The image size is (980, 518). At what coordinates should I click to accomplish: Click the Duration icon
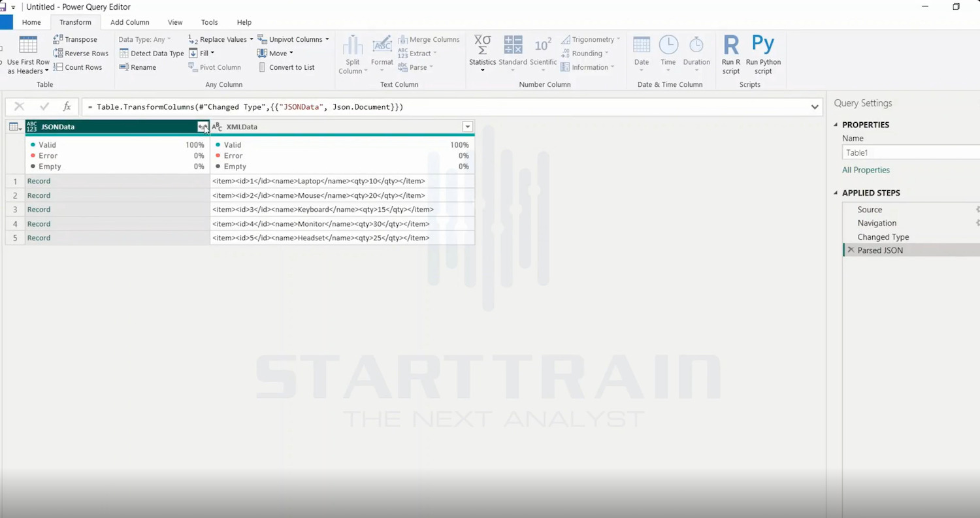coord(696,45)
